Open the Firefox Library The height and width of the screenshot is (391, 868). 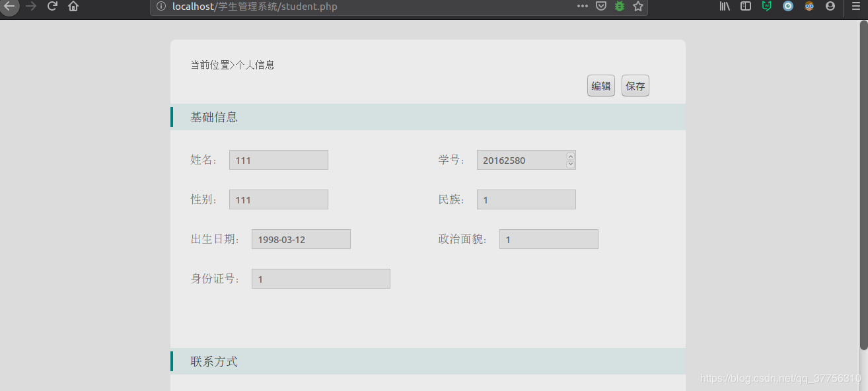(x=724, y=6)
